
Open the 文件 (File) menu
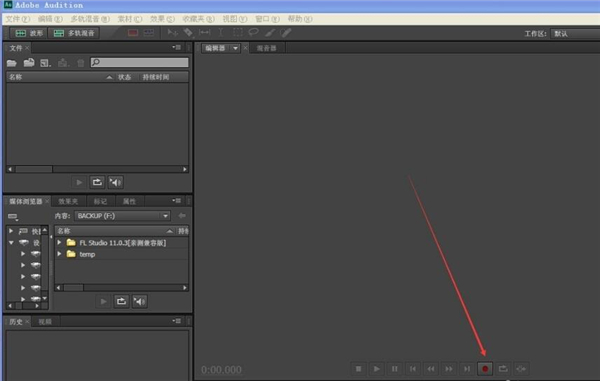click(17, 19)
